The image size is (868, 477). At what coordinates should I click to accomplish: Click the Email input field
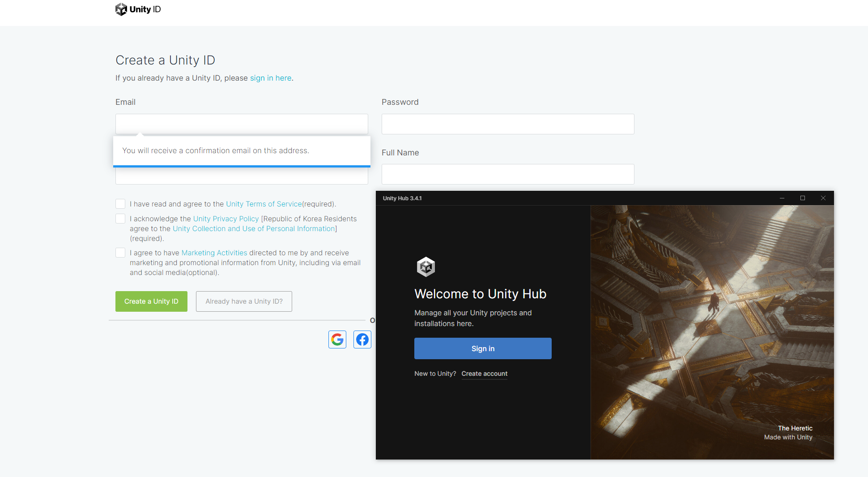242,124
